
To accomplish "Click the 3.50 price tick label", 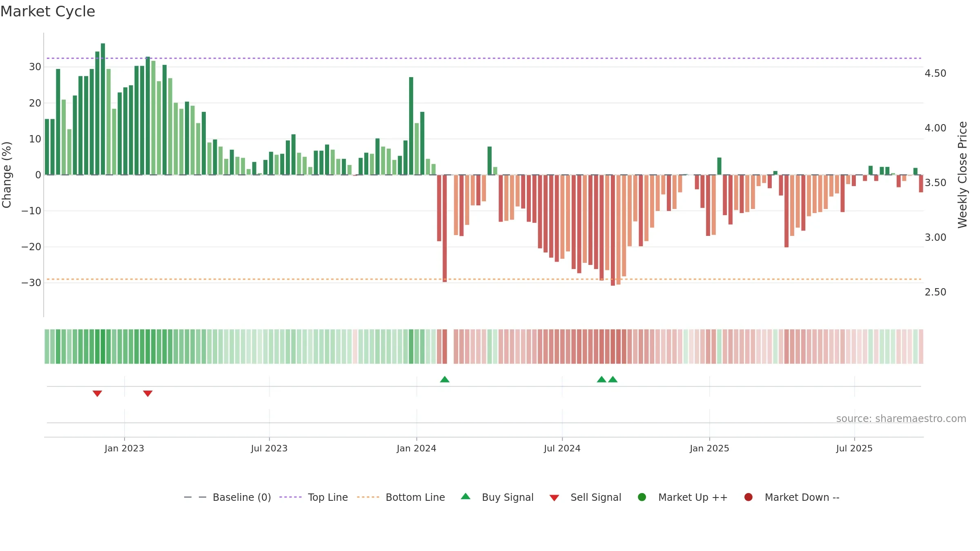I will tap(935, 183).
